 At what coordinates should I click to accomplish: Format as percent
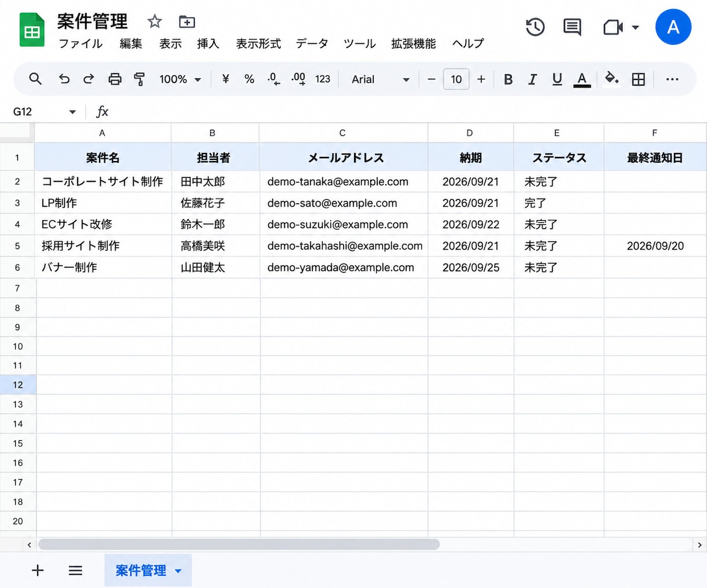pyautogui.click(x=249, y=79)
